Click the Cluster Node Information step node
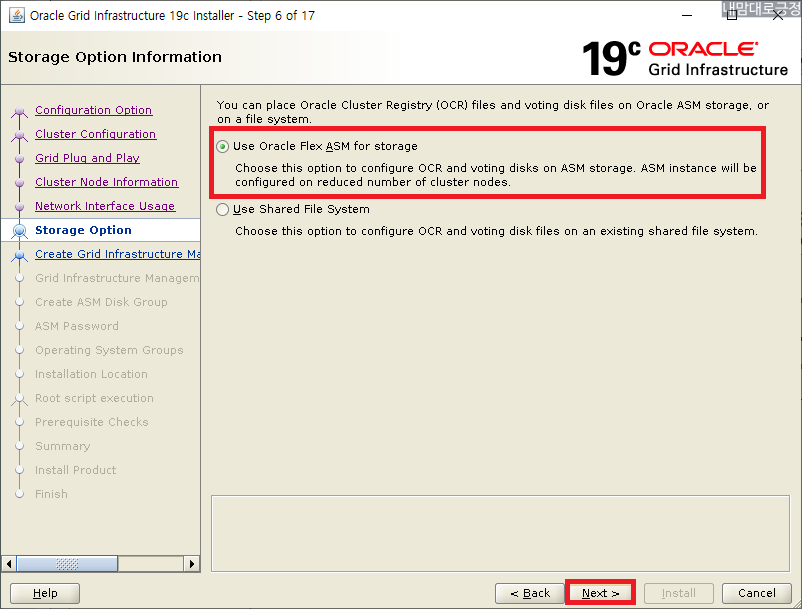Viewport: 802px width, 609px height. [x=19, y=183]
